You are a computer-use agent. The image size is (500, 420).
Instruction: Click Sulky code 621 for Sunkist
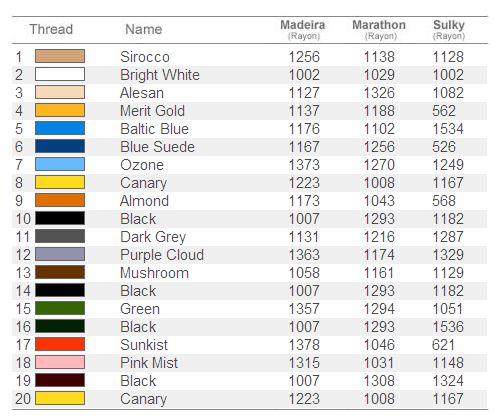coord(443,345)
